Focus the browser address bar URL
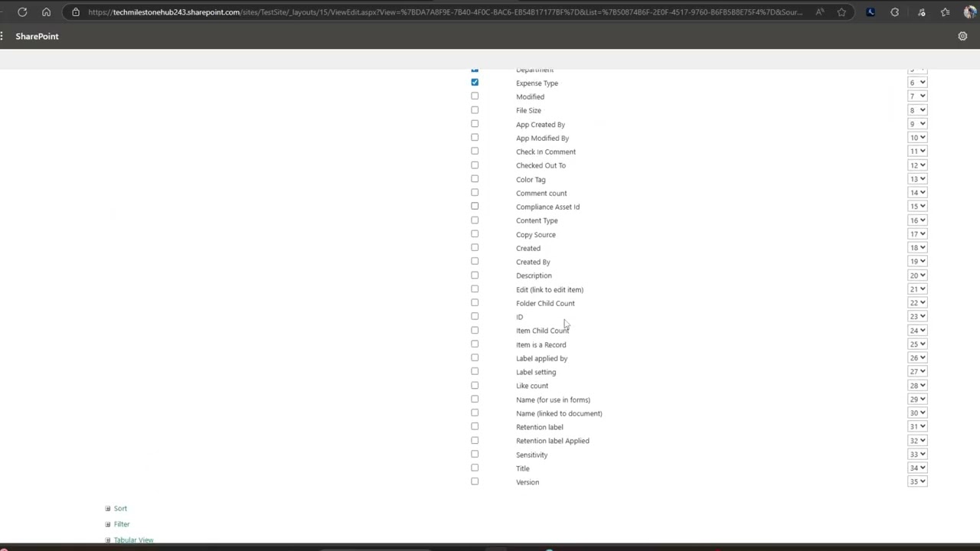Viewport: 980px width, 551px height. coord(444,12)
